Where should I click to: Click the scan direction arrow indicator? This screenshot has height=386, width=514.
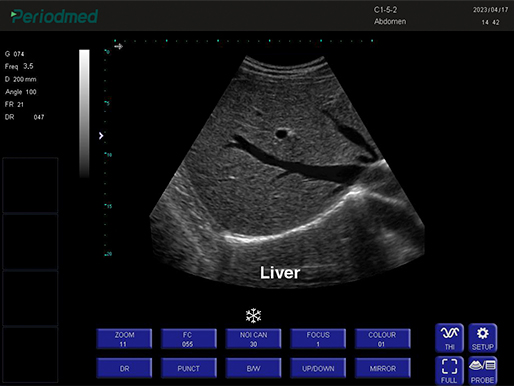118,46
